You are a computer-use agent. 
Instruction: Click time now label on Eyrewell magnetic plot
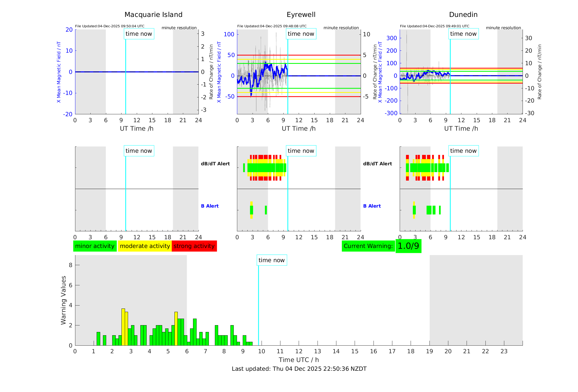(x=301, y=34)
